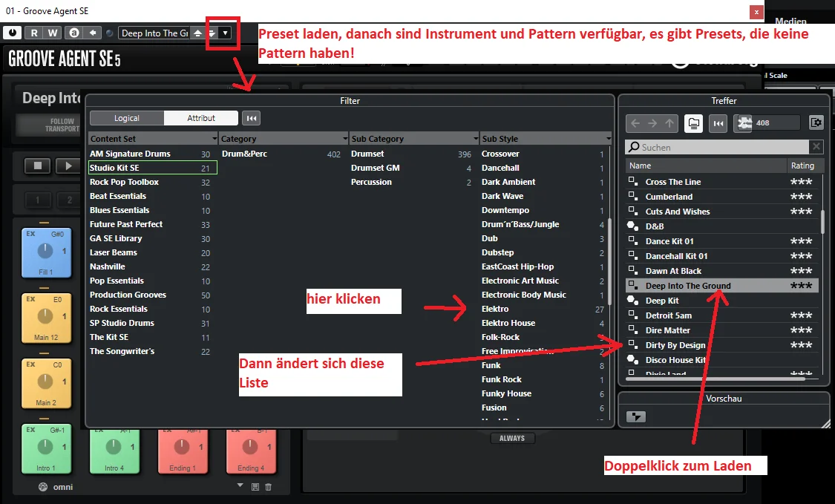Toggle the folder view button in Treffer
The width and height of the screenshot is (835, 504).
click(x=693, y=124)
